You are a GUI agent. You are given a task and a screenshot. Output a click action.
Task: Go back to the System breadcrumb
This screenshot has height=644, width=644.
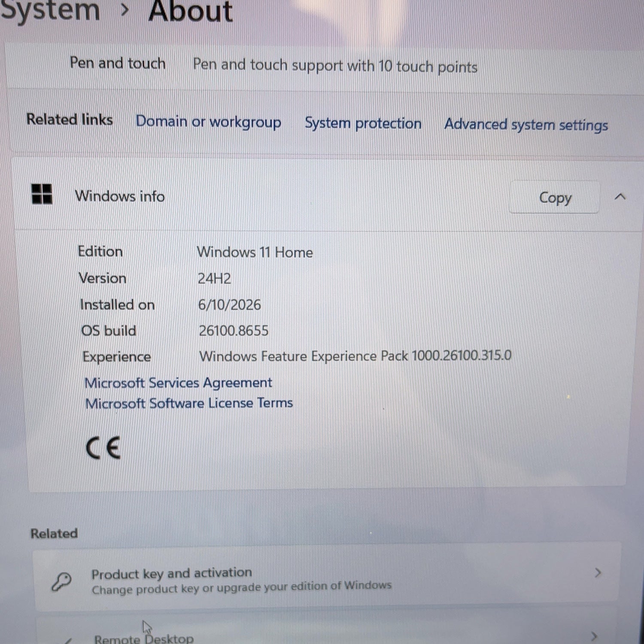50,10
